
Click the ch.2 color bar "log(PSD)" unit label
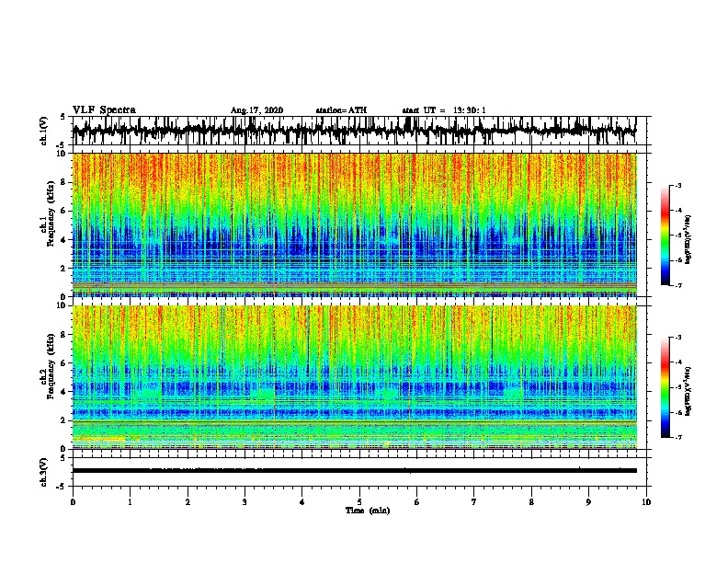click(x=688, y=391)
